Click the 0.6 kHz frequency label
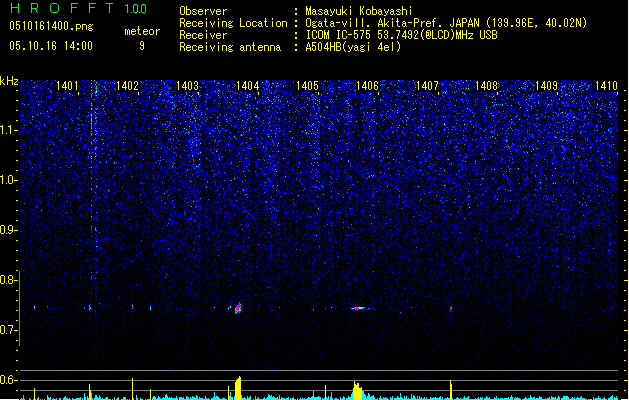 (x=8, y=380)
